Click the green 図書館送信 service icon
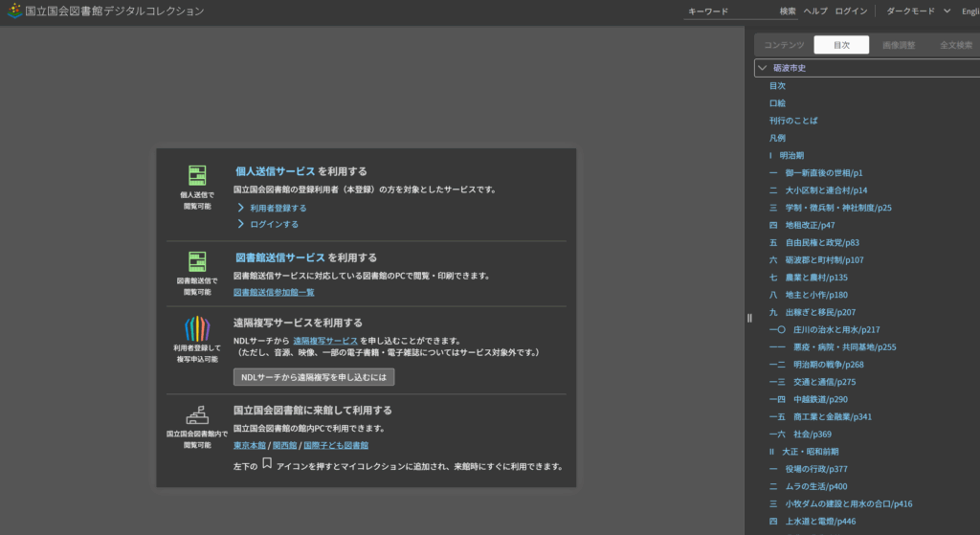Screen dimensions: 980x535 pos(197,261)
